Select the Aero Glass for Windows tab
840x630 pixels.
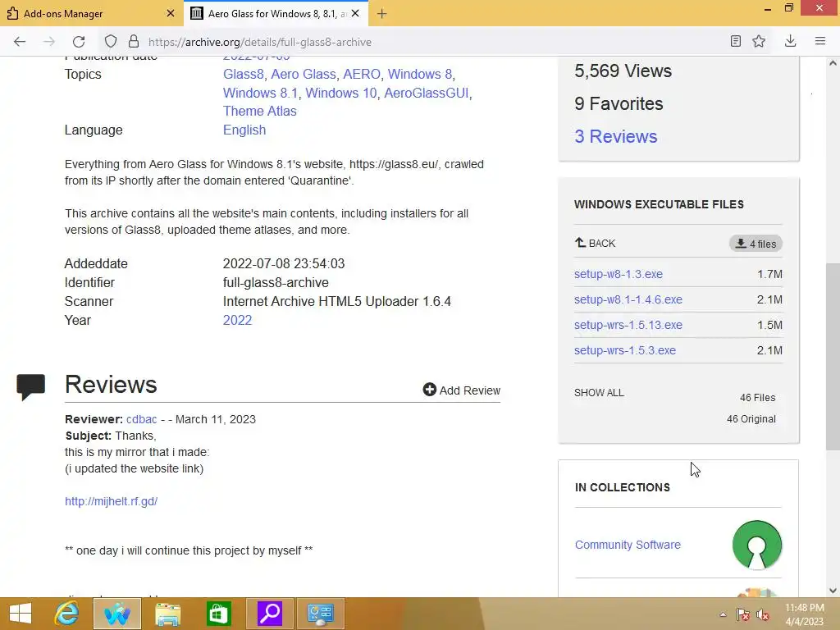click(276, 13)
